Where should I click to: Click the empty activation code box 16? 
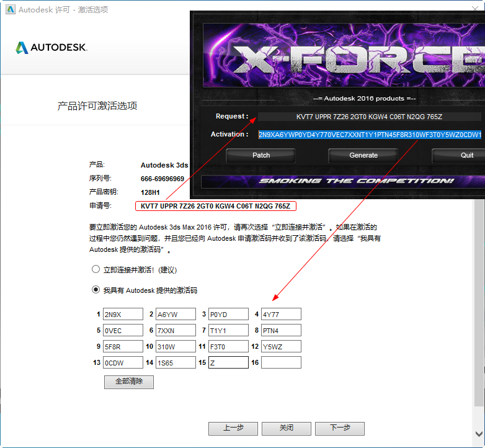281,362
